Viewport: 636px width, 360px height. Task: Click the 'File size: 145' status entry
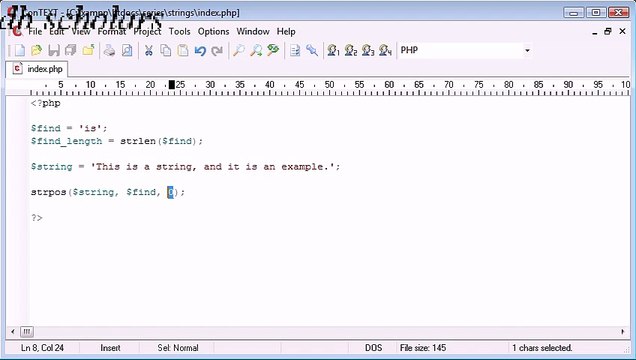423,348
